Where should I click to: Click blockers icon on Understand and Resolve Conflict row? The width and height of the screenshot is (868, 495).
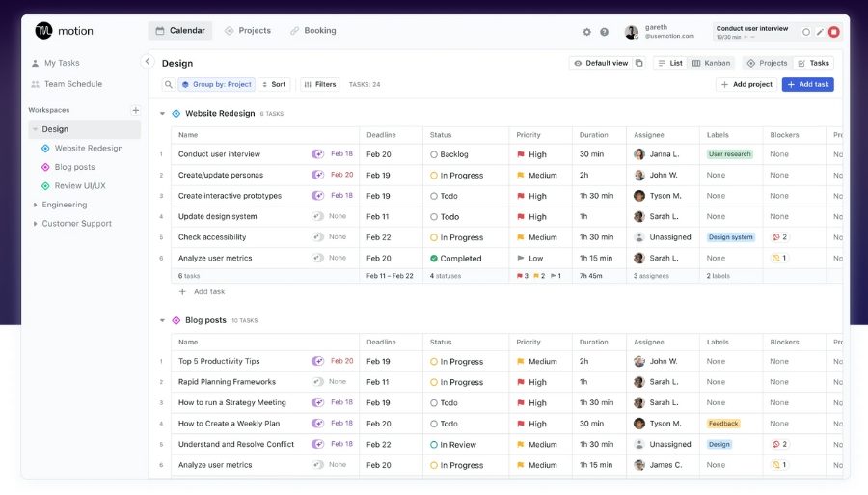[776, 444]
